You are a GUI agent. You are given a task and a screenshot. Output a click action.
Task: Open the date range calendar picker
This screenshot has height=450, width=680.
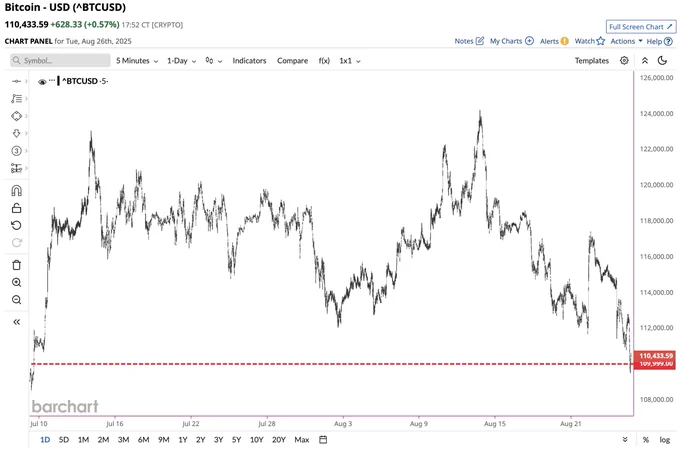tap(323, 440)
